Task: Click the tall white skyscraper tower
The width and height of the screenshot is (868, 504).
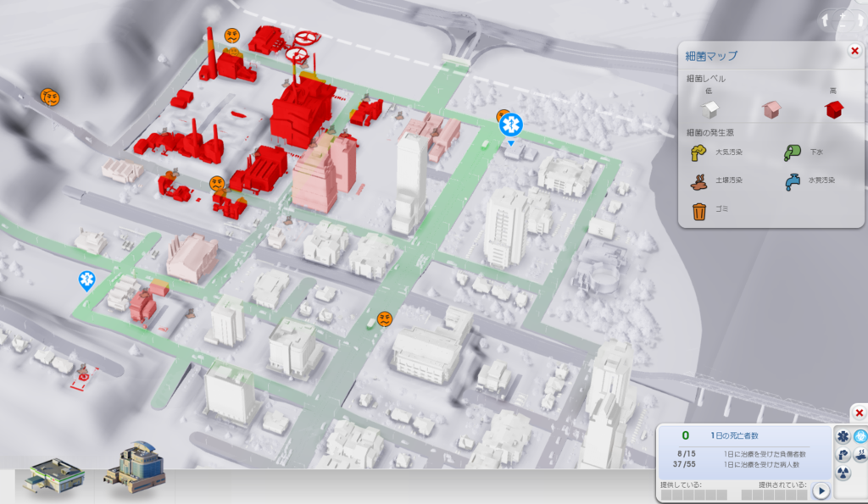Action: (x=410, y=183)
